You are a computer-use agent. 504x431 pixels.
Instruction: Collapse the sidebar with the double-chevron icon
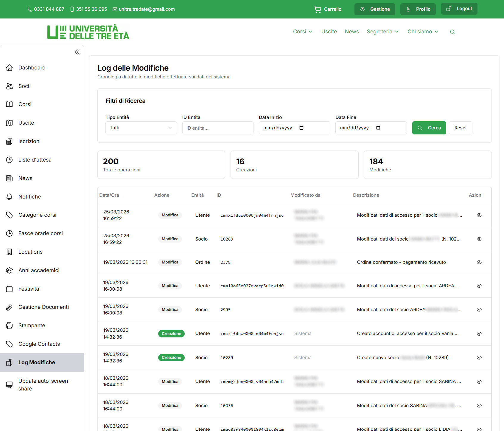[77, 52]
